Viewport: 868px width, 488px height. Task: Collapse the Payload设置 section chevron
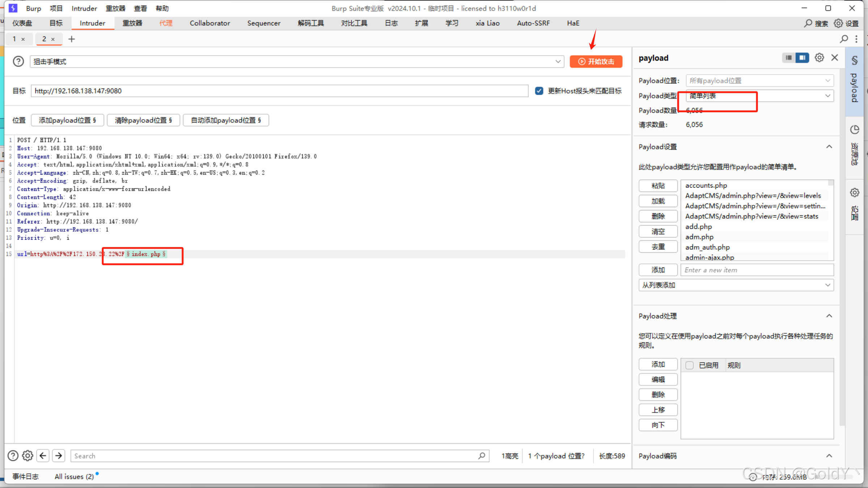click(829, 147)
